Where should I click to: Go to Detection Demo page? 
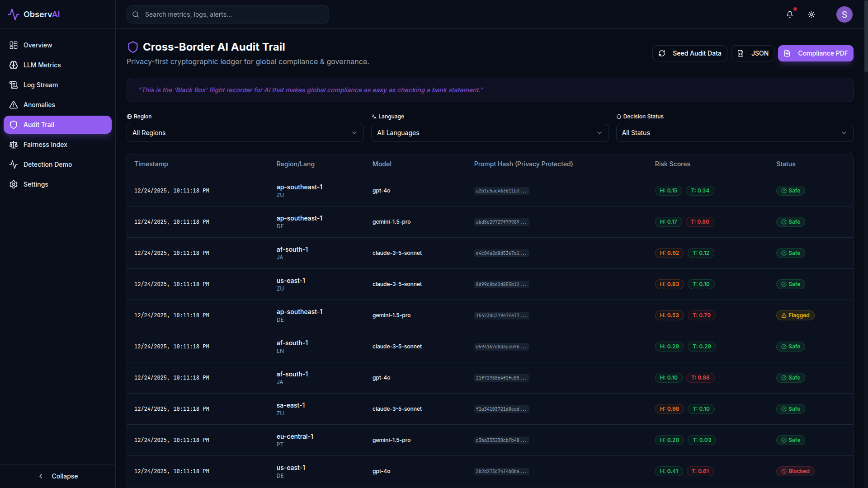(x=47, y=164)
